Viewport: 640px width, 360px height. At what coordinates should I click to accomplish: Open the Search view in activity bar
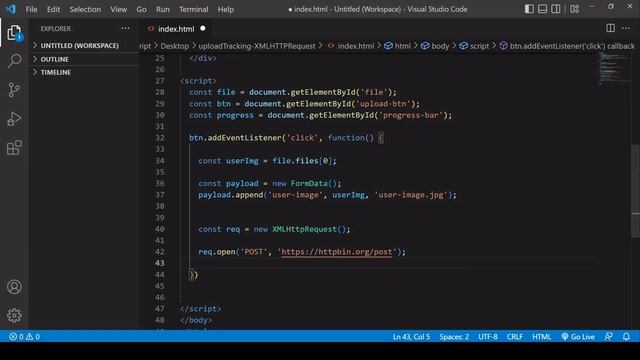coord(14,61)
